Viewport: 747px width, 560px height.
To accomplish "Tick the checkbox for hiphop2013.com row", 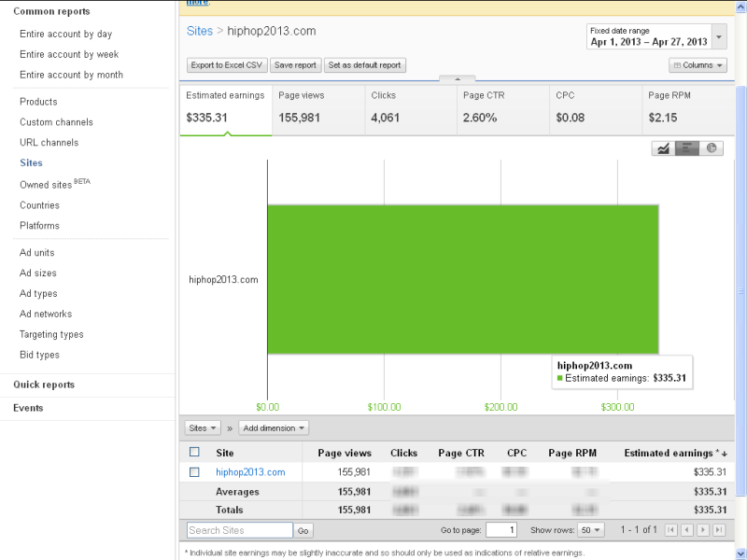I will pos(194,472).
